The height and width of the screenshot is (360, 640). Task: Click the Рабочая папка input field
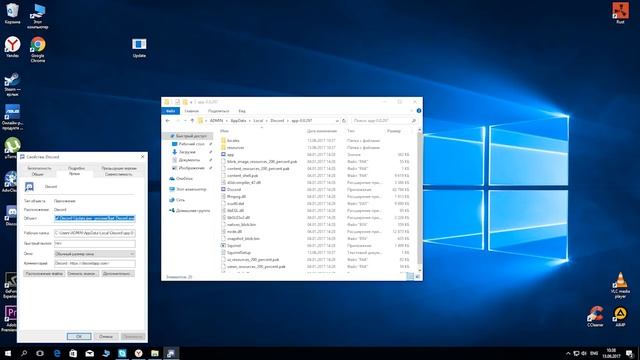95,233
